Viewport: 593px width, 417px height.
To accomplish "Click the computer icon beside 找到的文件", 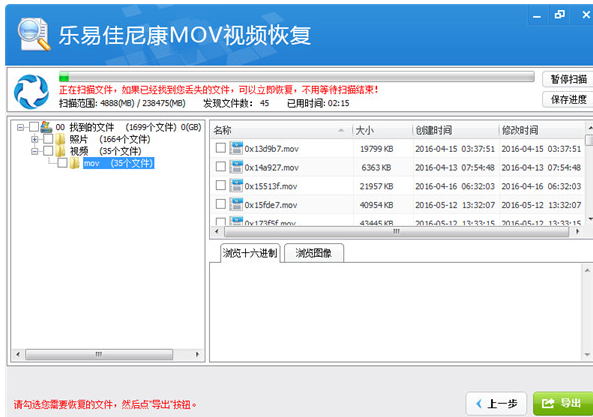I will [x=46, y=127].
